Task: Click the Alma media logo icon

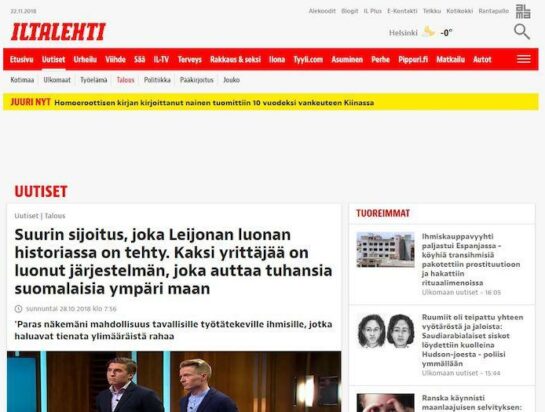Action: pyautogui.click(x=523, y=11)
